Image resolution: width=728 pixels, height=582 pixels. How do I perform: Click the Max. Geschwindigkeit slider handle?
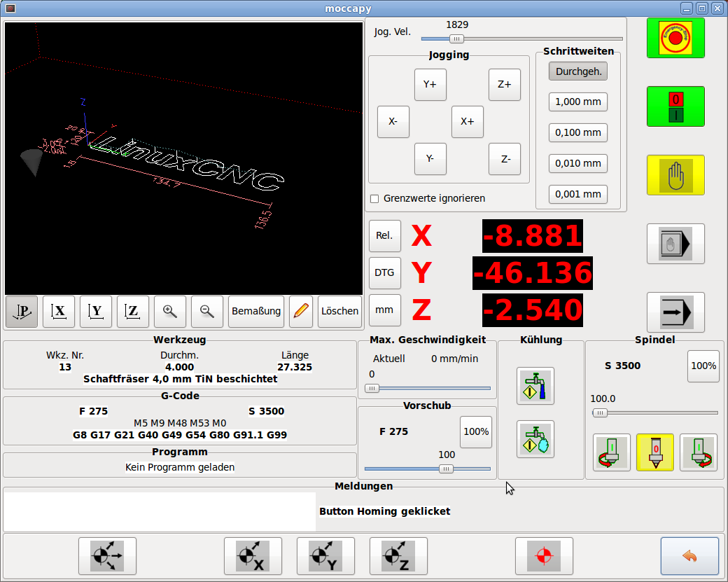(x=372, y=388)
